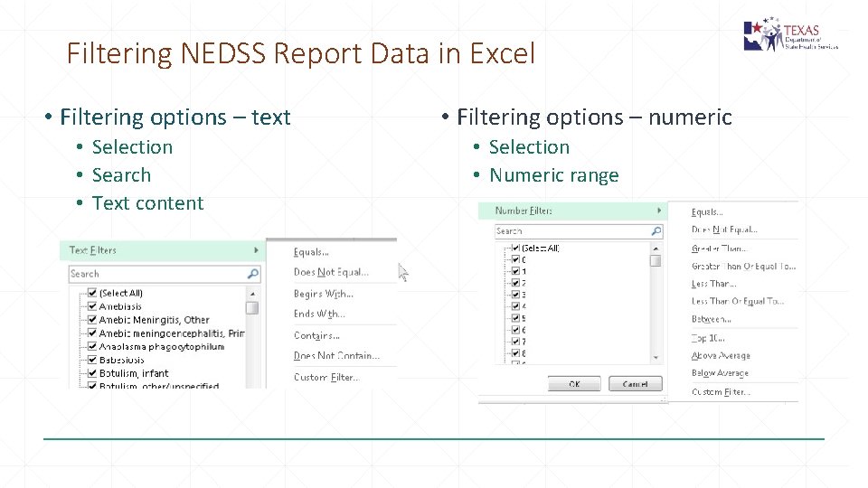Image resolution: width=868 pixels, height=488 pixels.
Task: Uncheck (Select All) in the number filter list
Action: click(515, 248)
